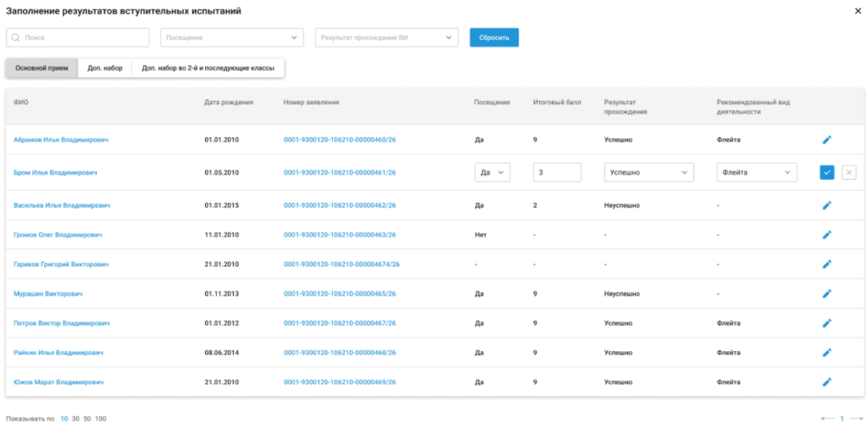Open Флейта activity dropdown in edited row
Image resolution: width=868 pixels, height=425 pixels.
click(x=757, y=172)
